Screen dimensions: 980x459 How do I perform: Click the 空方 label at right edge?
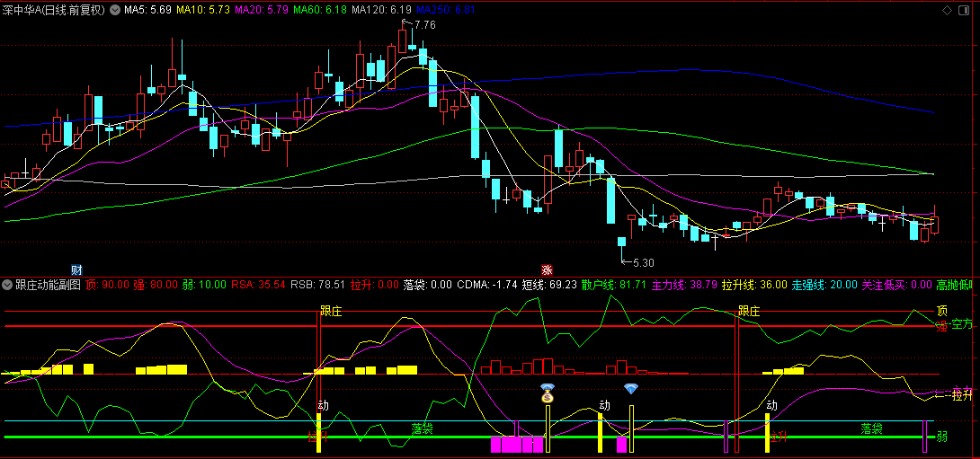pos(962,324)
